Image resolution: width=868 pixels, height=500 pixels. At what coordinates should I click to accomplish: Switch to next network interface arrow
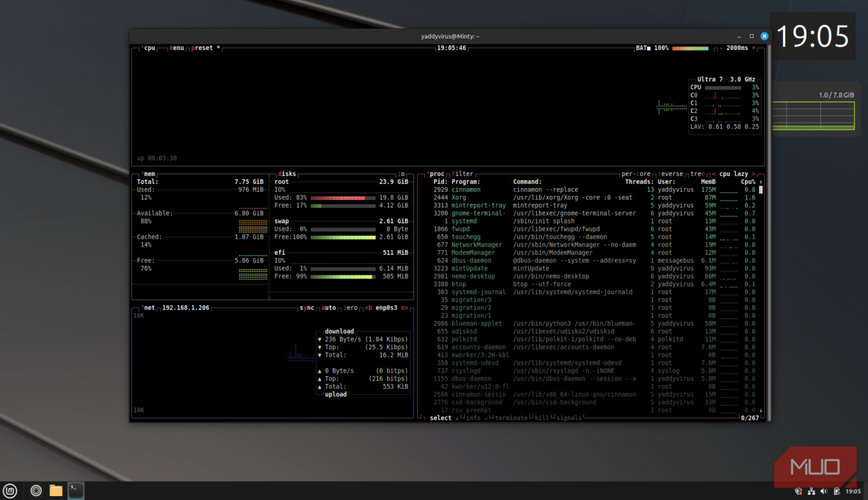(x=404, y=308)
